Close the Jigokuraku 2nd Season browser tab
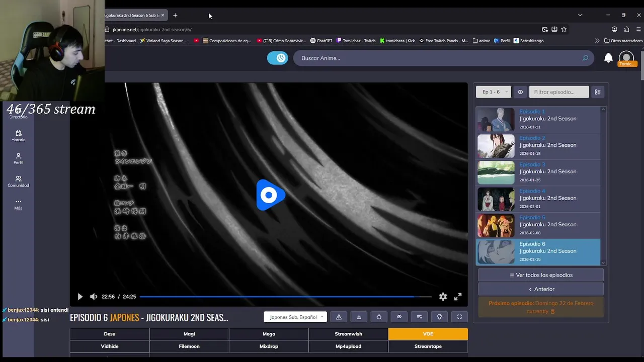This screenshot has width=644, height=362. (x=163, y=16)
